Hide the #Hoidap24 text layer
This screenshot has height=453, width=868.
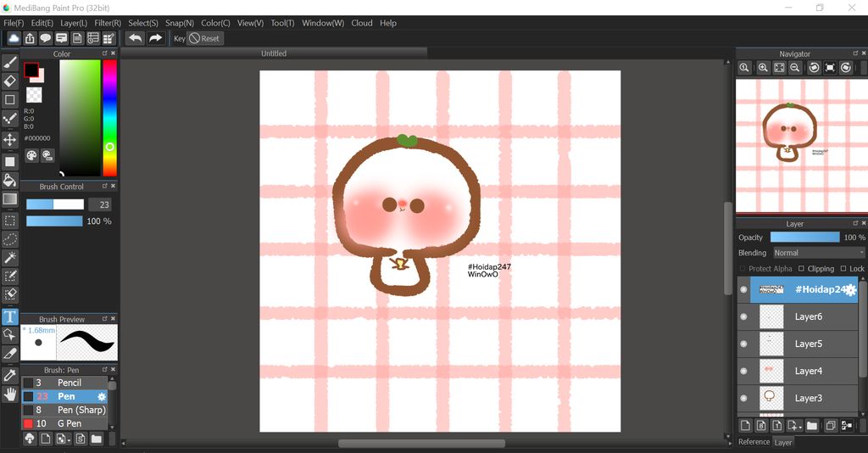pos(743,289)
